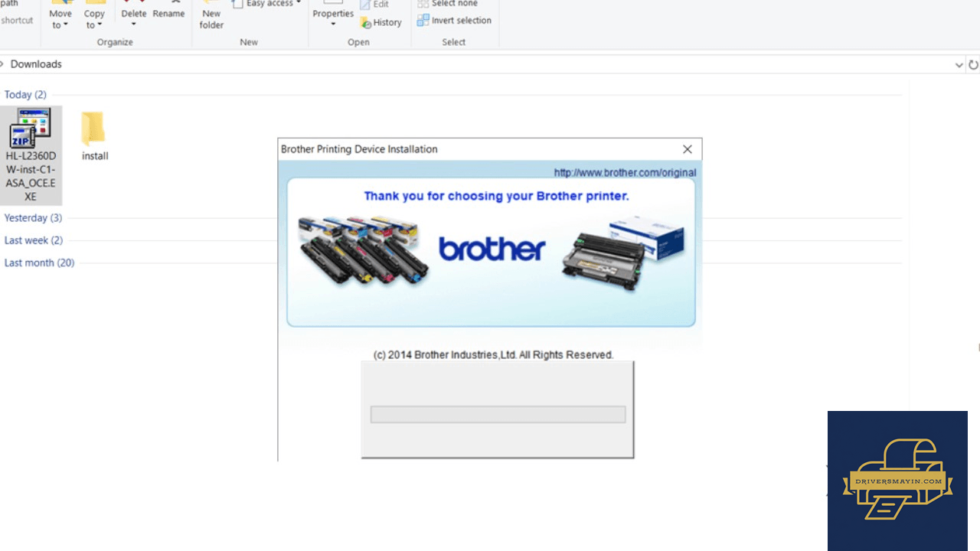Expand the Yesterday (3) group
The height and width of the screenshot is (551, 980).
click(x=33, y=218)
